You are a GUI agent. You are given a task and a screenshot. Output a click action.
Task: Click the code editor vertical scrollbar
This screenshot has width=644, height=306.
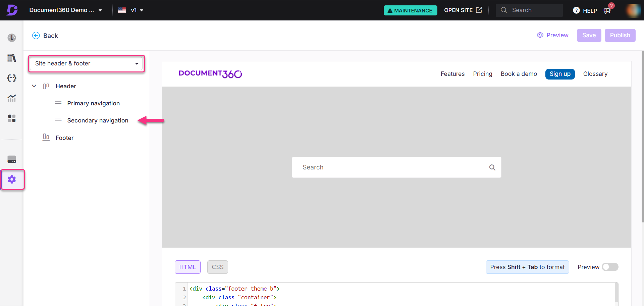pos(616,293)
